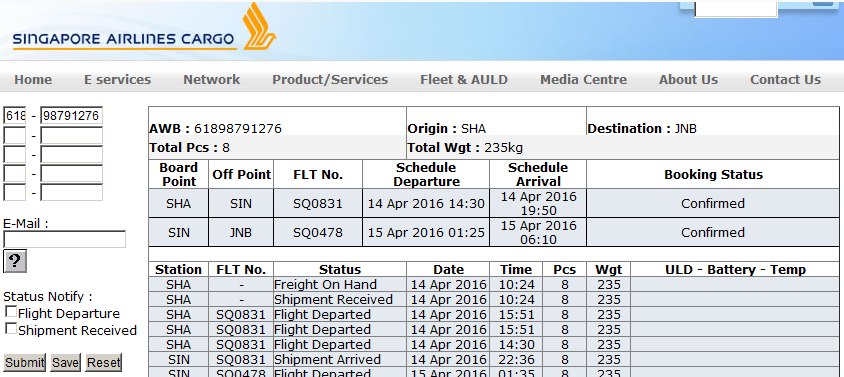This screenshot has height=377, width=844.
Task: Go to the About Us page
Action: (x=688, y=80)
